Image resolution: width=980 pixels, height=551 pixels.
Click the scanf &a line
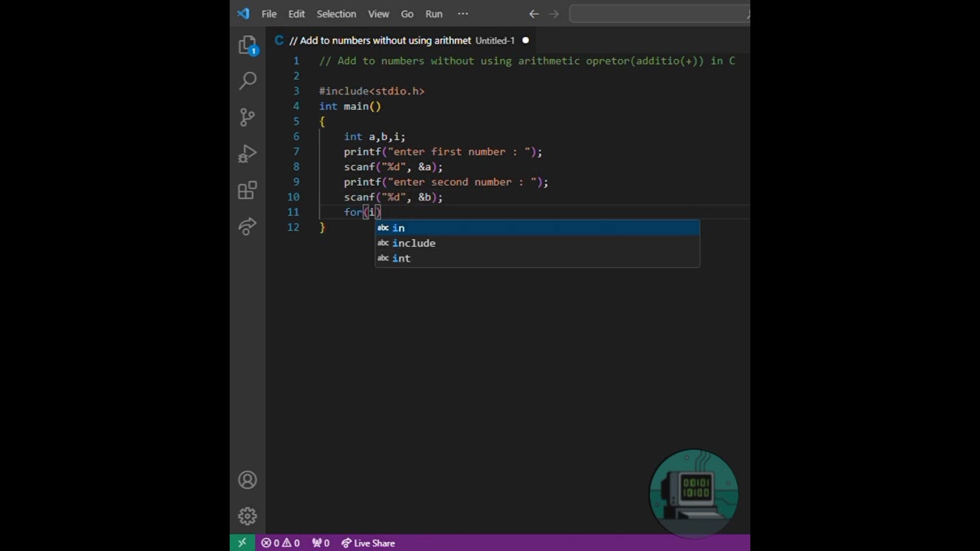393,167
